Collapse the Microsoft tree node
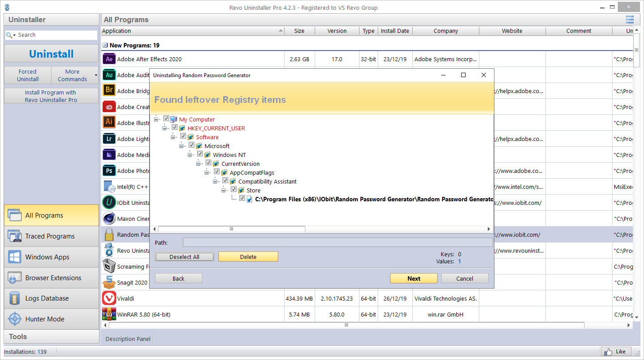Viewport: 644px width, 360px height. [181, 146]
